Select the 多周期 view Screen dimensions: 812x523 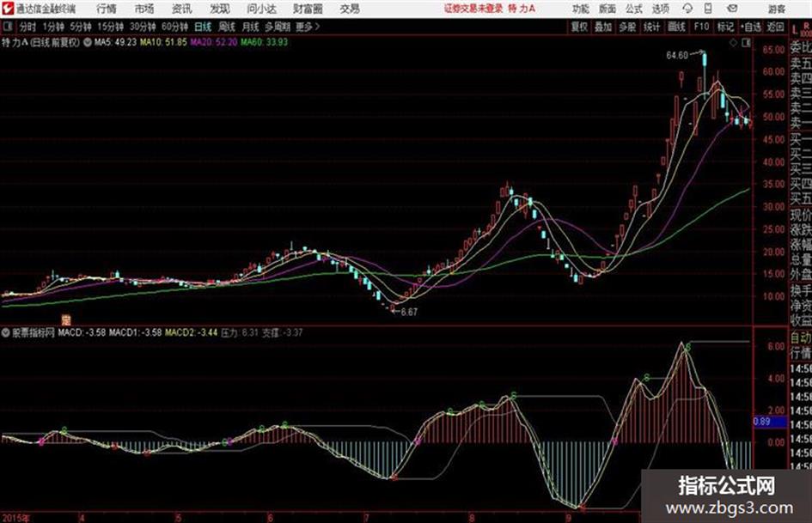coord(278,27)
